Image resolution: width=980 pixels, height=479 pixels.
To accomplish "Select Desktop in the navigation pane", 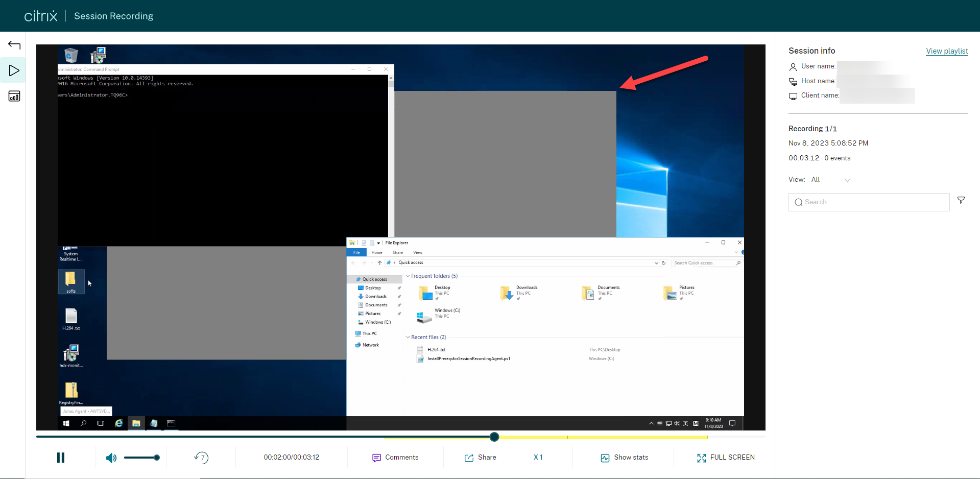I will point(373,288).
